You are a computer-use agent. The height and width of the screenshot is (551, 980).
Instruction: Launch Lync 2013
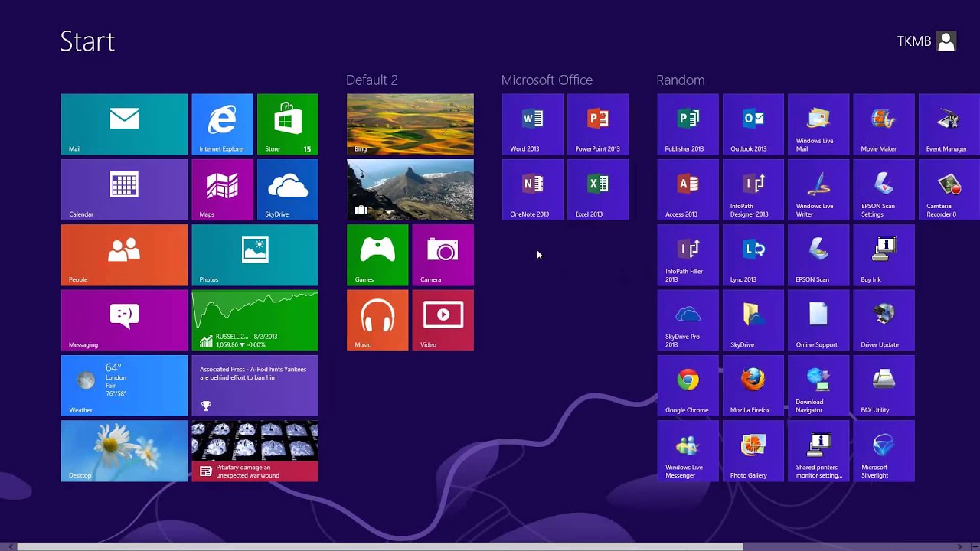click(753, 255)
